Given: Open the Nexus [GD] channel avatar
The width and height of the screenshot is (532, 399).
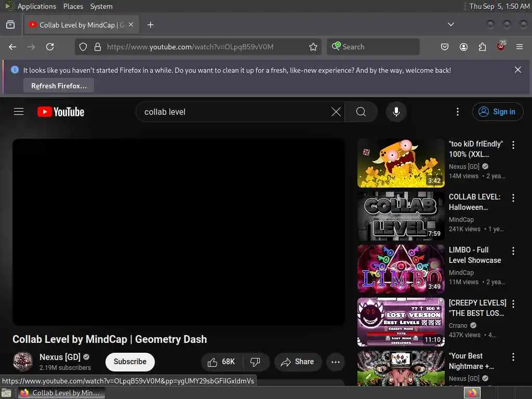Looking at the screenshot, I should click(x=23, y=362).
